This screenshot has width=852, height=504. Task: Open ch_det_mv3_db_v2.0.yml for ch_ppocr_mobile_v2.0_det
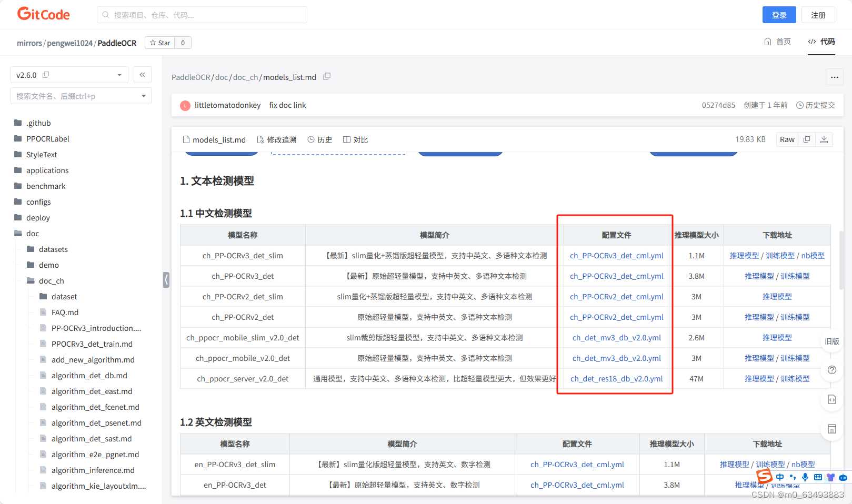click(616, 358)
